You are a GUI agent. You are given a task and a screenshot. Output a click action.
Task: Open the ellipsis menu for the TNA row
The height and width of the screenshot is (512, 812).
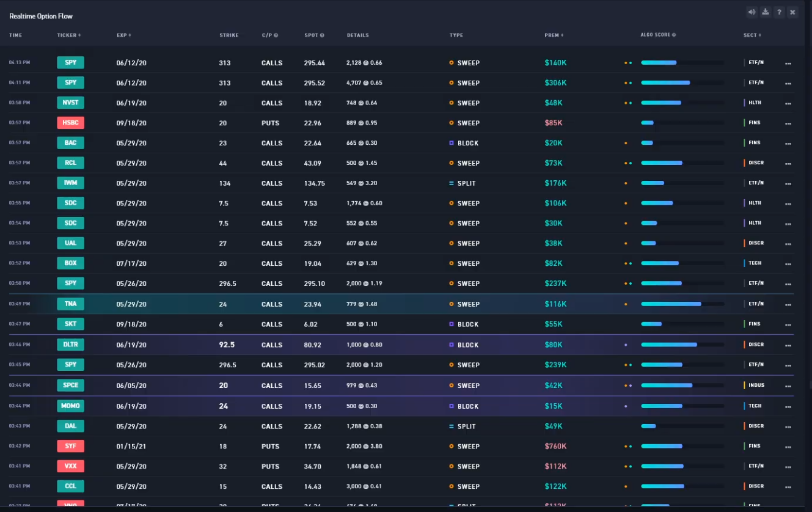[x=788, y=304]
